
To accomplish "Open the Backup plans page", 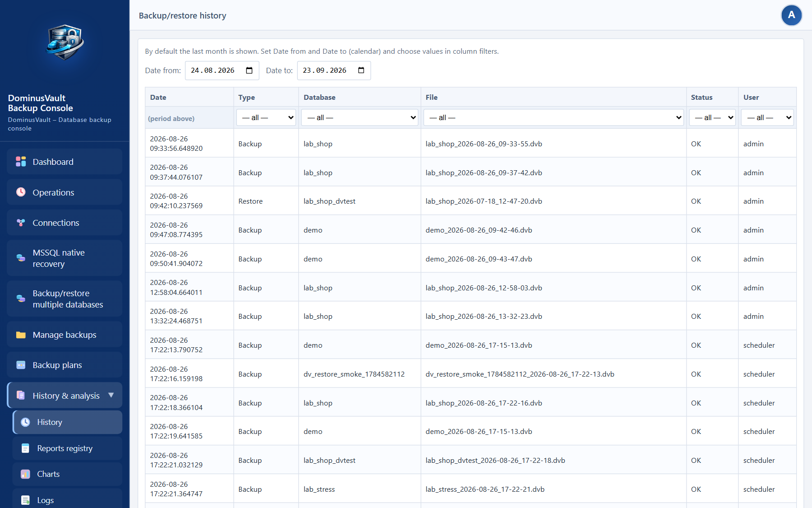I will (65, 365).
